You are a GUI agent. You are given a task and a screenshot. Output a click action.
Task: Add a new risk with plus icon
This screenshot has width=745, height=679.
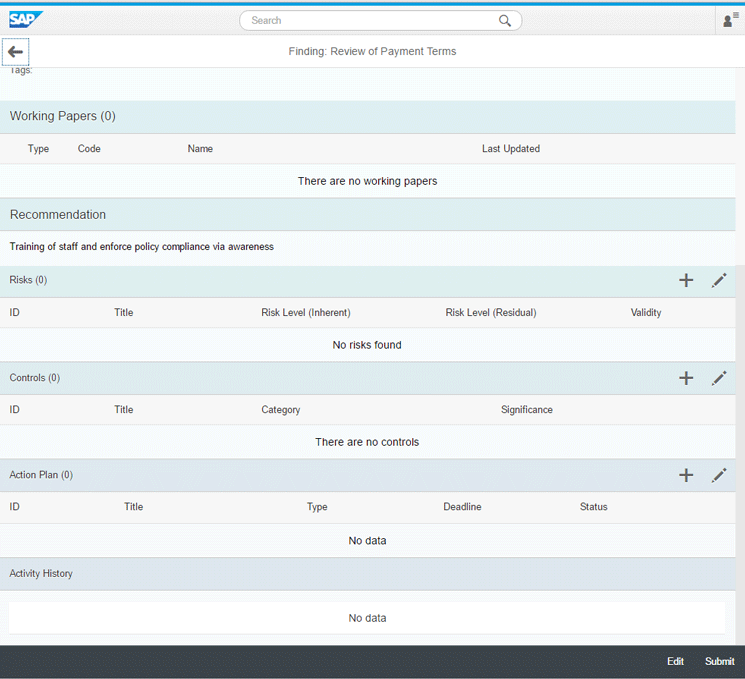686,280
